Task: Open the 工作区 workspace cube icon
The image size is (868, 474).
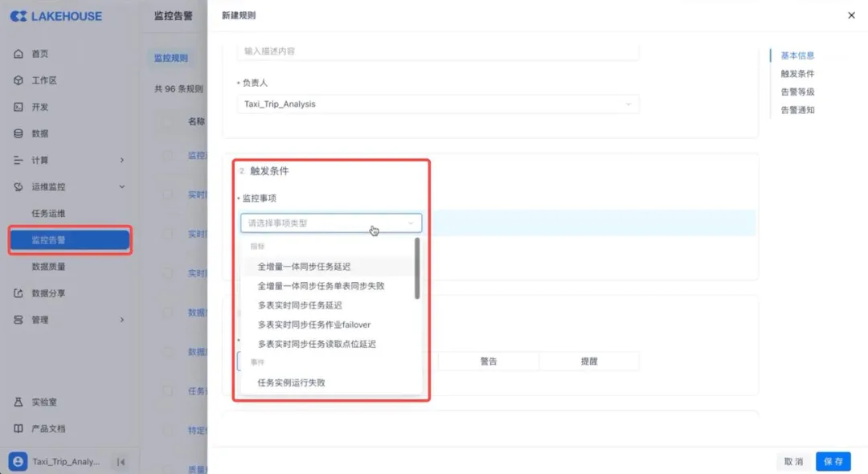Action: tap(18, 80)
